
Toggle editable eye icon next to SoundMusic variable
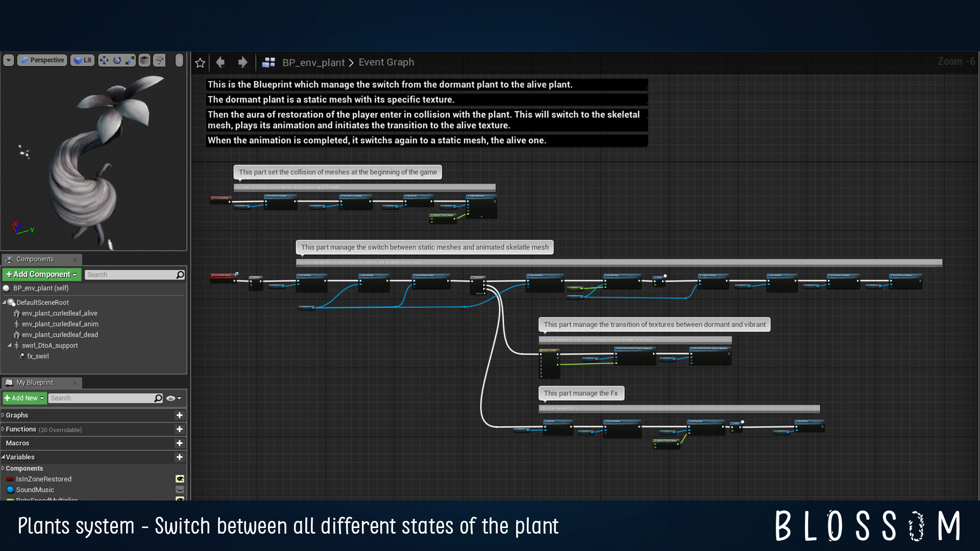click(180, 489)
